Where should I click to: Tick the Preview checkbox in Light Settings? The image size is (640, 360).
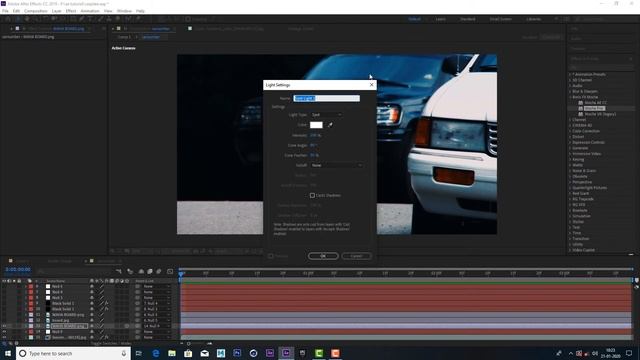271,256
